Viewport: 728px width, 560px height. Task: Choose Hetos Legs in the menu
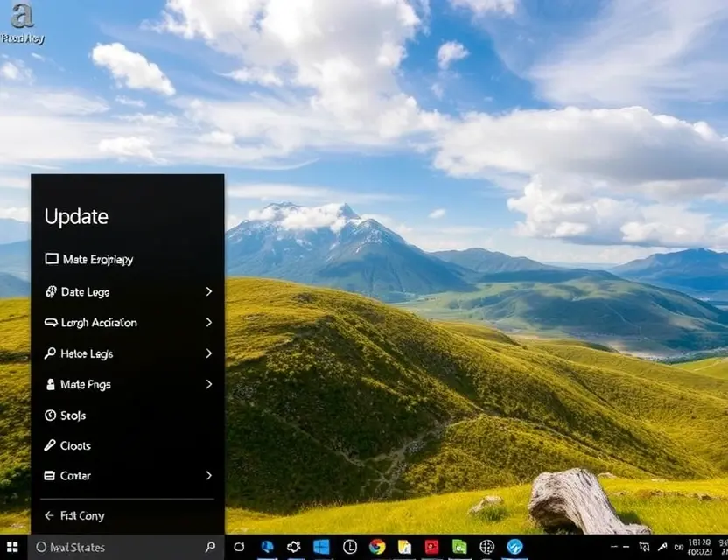coord(128,353)
